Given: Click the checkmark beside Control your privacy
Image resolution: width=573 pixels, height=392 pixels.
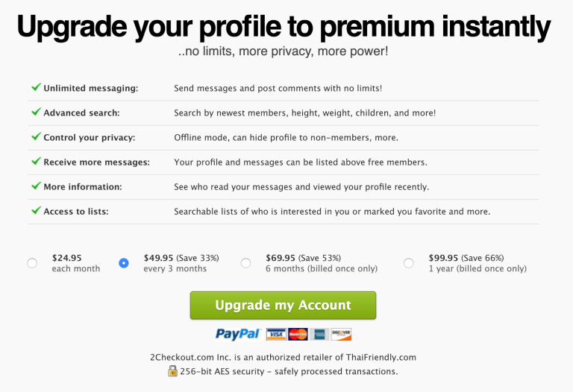Looking at the screenshot, I should [x=36, y=136].
